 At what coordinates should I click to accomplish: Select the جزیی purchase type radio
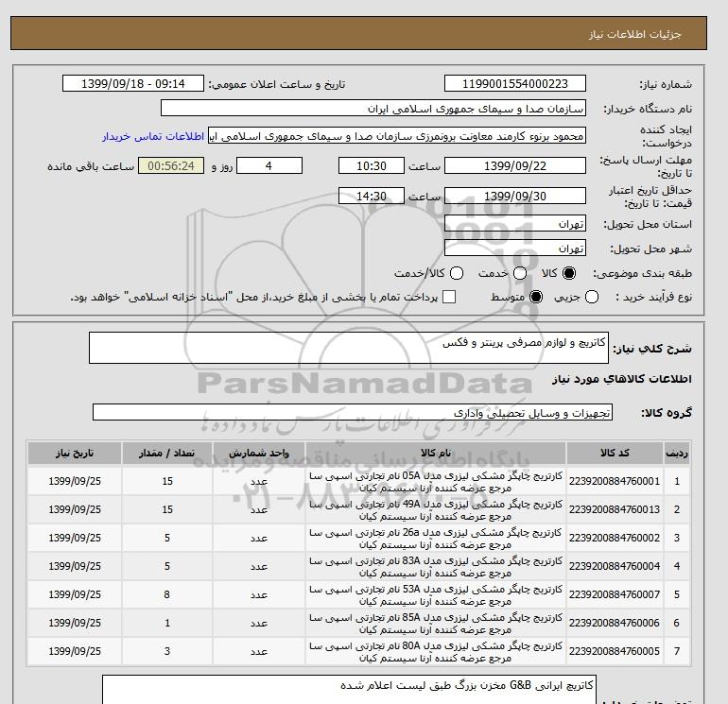click(592, 297)
